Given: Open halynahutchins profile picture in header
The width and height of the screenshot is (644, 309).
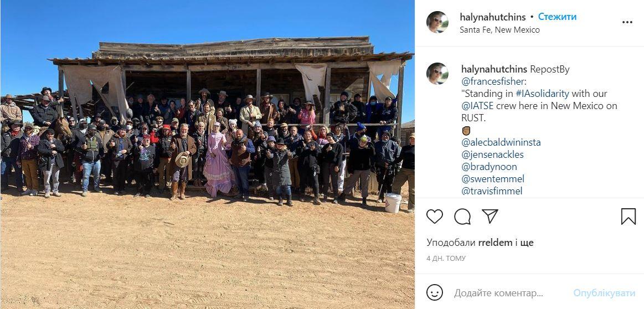Looking at the screenshot, I should pos(437,22).
